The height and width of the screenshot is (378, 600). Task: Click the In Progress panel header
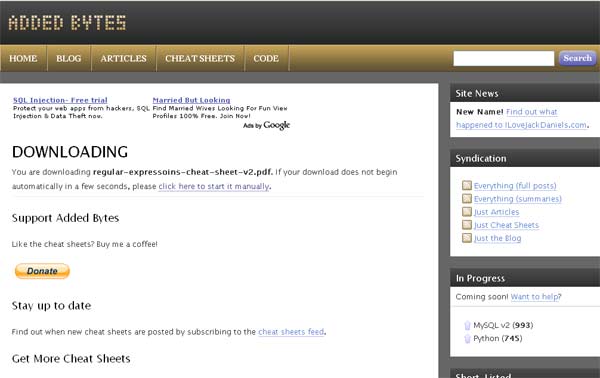coord(525,278)
